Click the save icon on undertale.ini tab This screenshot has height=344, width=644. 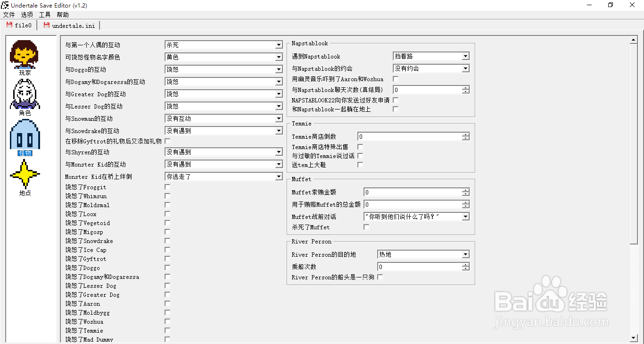pyautogui.click(x=46, y=25)
